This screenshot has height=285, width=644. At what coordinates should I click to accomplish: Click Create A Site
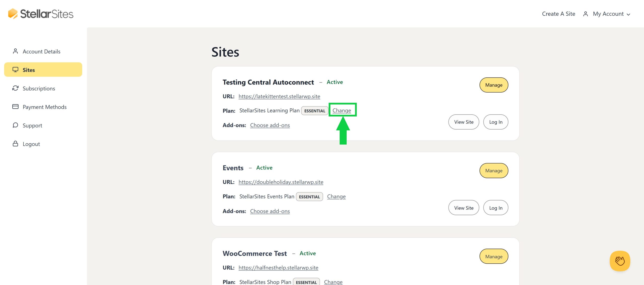[558, 14]
